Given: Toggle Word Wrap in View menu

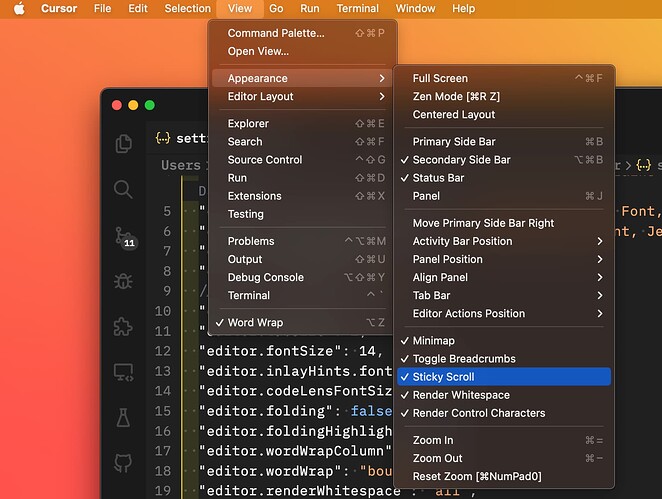Looking at the screenshot, I should point(302,323).
